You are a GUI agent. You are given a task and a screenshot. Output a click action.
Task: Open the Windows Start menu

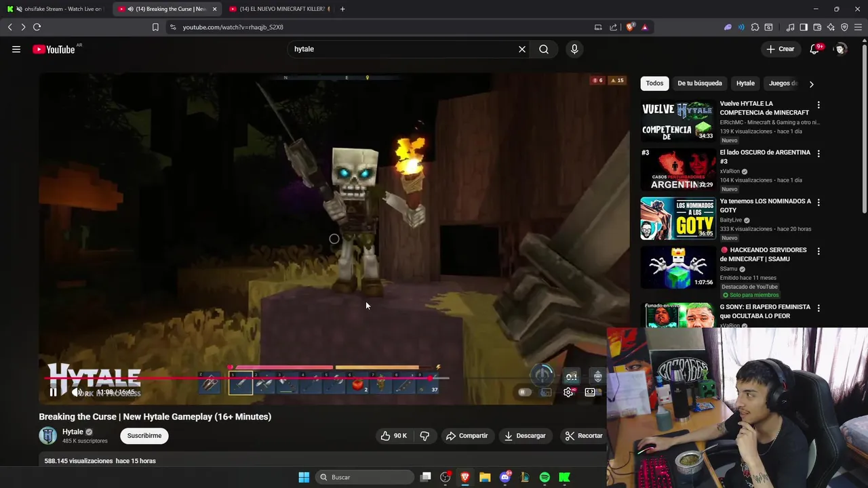pos(304,477)
